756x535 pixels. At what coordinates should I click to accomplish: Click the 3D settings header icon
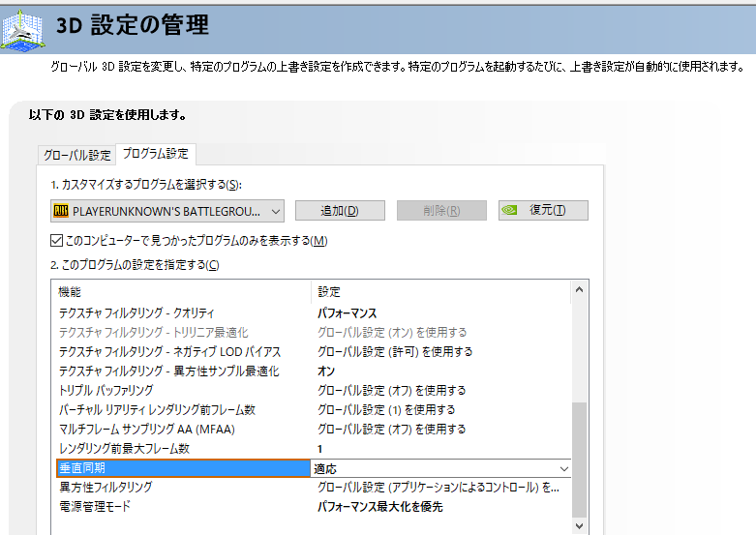point(22,30)
